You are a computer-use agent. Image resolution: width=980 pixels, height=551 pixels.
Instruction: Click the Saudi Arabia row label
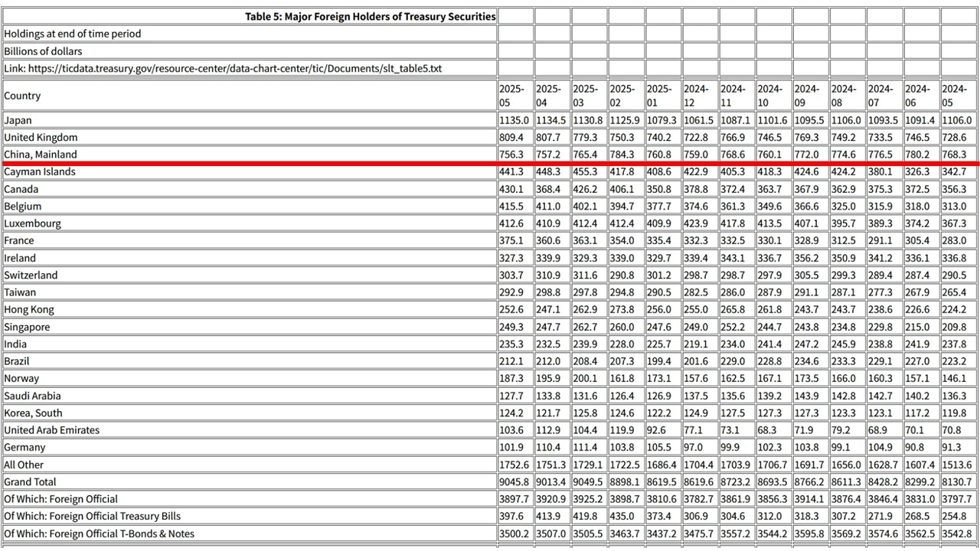[32, 396]
